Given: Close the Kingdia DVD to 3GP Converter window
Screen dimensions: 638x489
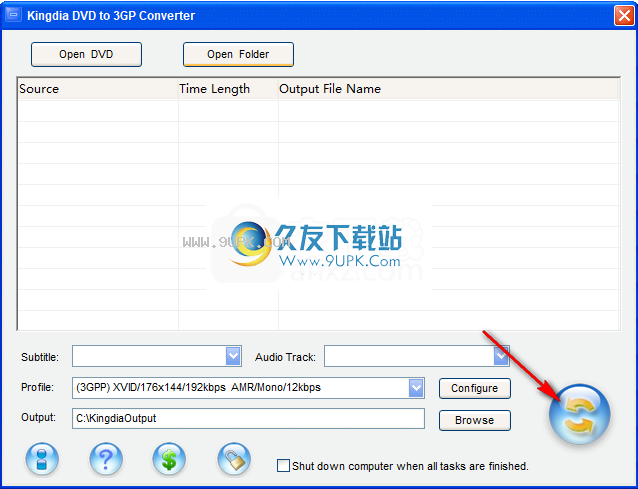Looking at the screenshot, I should tap(624, 15).
